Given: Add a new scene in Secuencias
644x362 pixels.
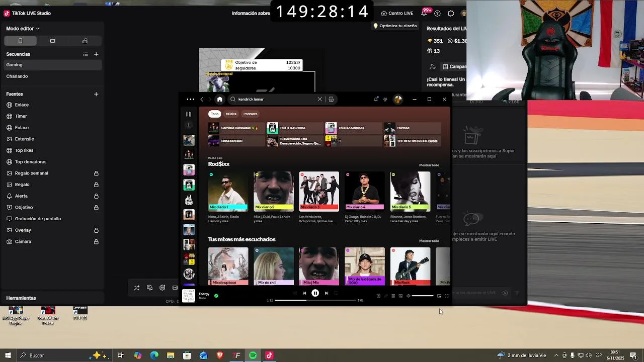Looking at the screenshot, I should 96,54.
